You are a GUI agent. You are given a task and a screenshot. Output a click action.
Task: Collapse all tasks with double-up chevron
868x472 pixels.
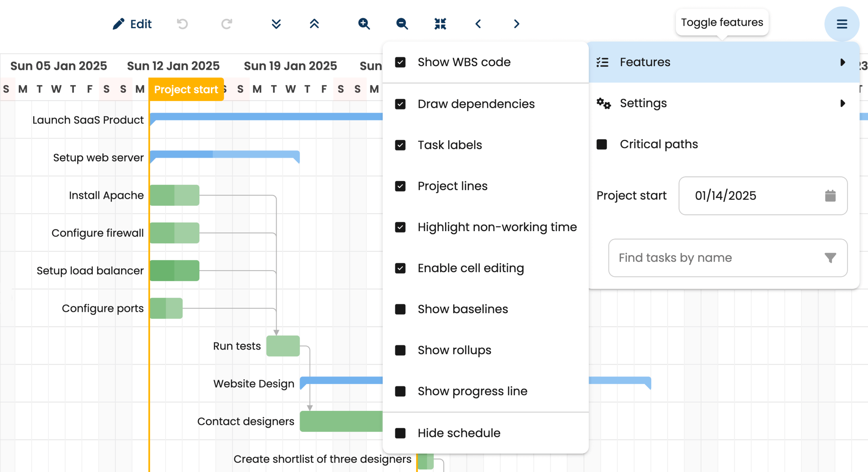click(x=314, y=24)
